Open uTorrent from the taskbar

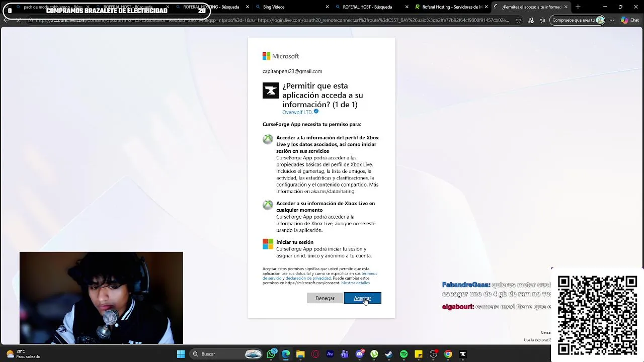(374, 354)
